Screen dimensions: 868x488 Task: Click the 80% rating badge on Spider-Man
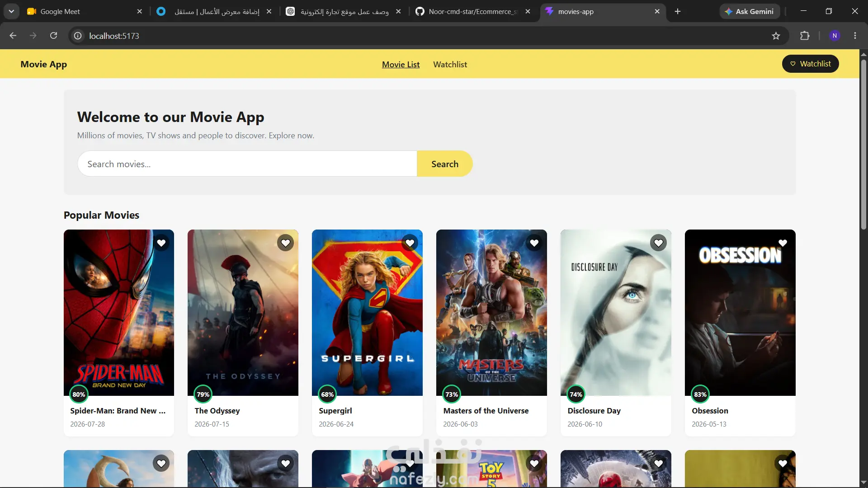click(x=79, y=394)
